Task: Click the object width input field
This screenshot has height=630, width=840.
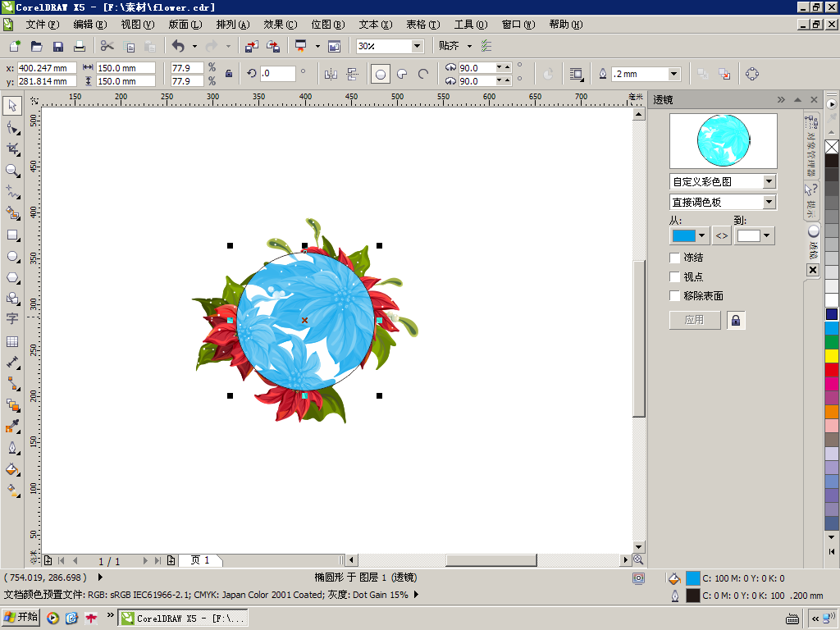Action: [126, 68]
